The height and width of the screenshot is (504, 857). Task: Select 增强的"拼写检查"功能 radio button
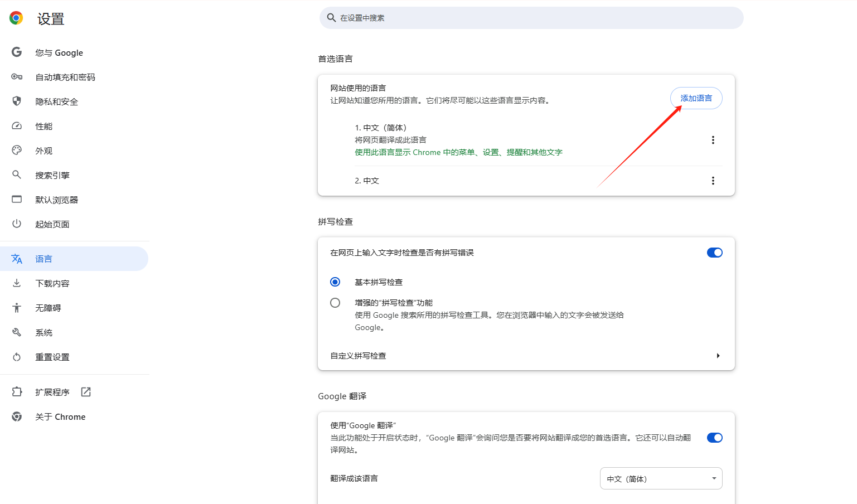click(x=335, y=303)
